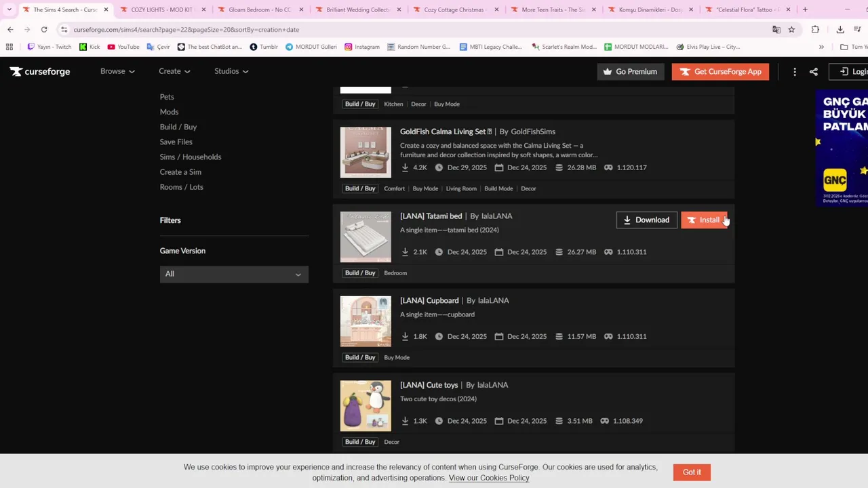Screen dimensions: 868x488
Task: Close the COZY LIGHTS - MOD KIT tab
Action: pos(203,9)
